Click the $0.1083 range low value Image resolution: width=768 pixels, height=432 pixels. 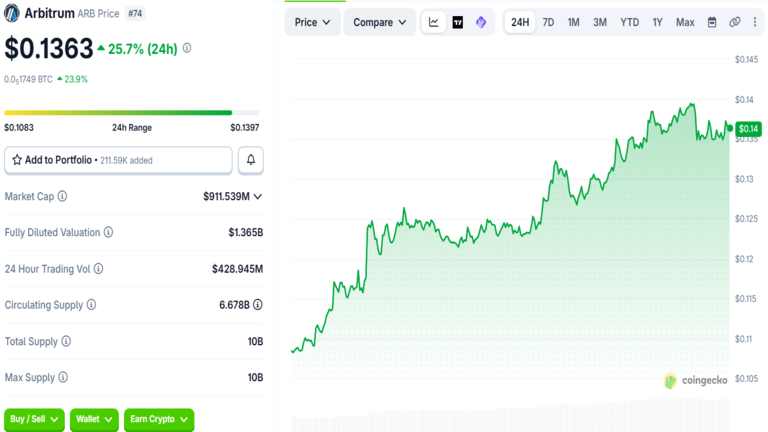pyautogui.click(x=19, y=127)
